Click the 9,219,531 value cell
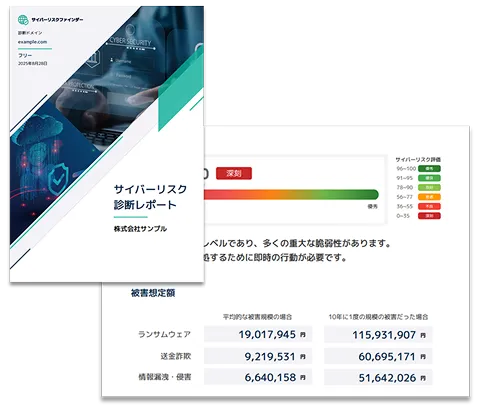Image resolution: width=478 pixels, height=408 pixels. 258,356
